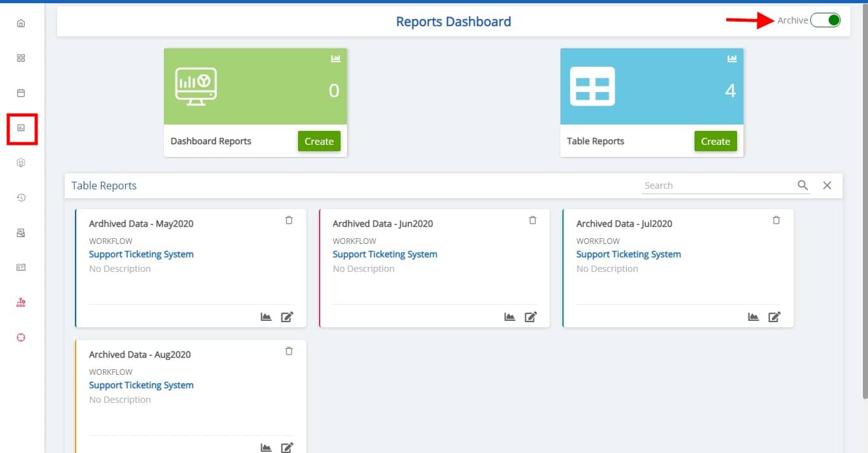
Task: Edit the Ardhived Data - May2020 report
Action: [x=287, y=316]
